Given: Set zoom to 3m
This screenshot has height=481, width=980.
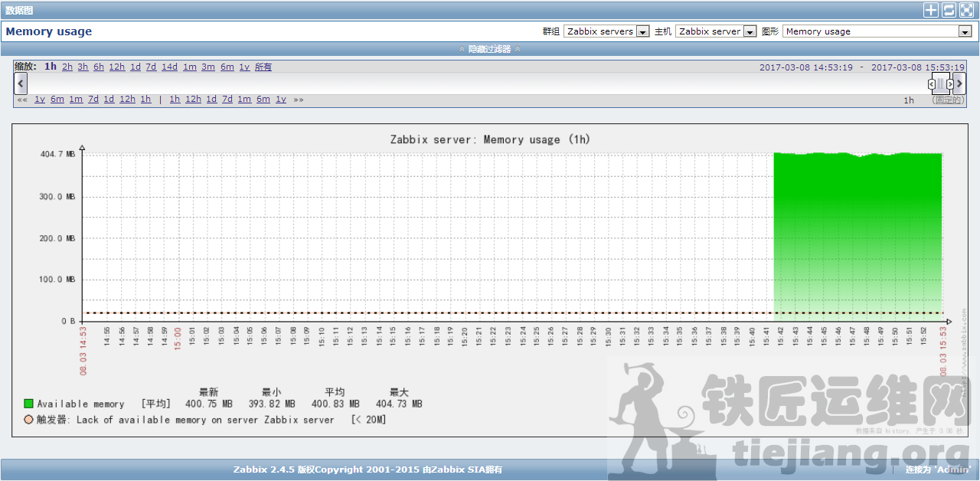Looking at the screenshot, I should pos(208,67).
